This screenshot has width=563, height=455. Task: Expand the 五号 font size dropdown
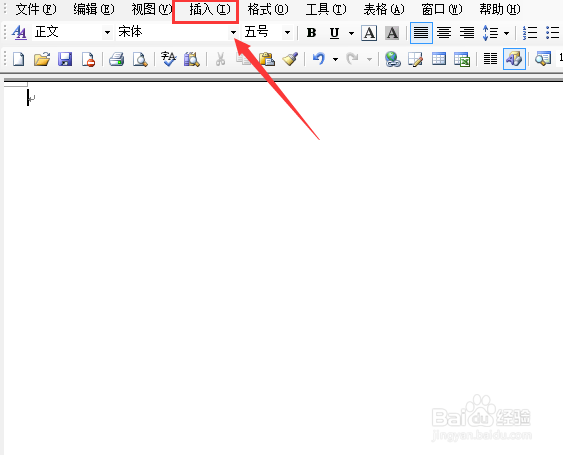click(x=287, y=33)
